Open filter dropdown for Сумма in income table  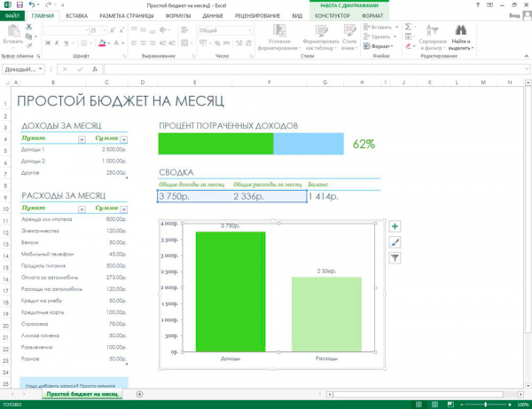pos(124,139)
